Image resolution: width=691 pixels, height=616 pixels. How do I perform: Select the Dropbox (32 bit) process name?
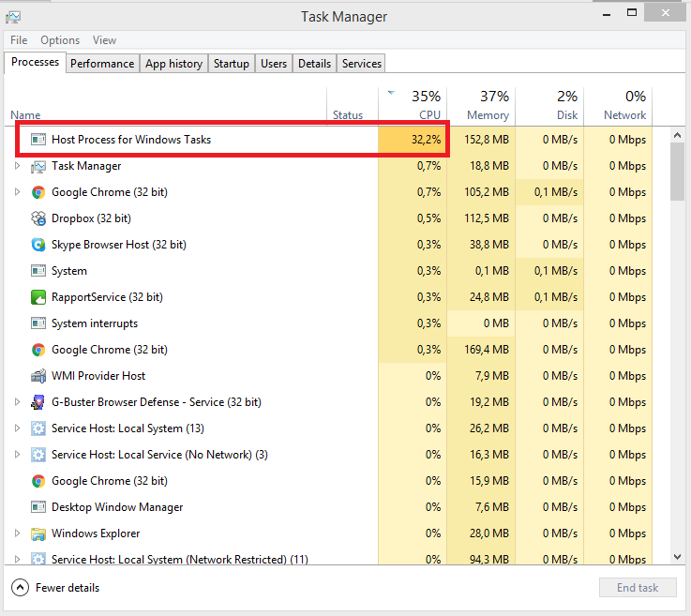91,218
